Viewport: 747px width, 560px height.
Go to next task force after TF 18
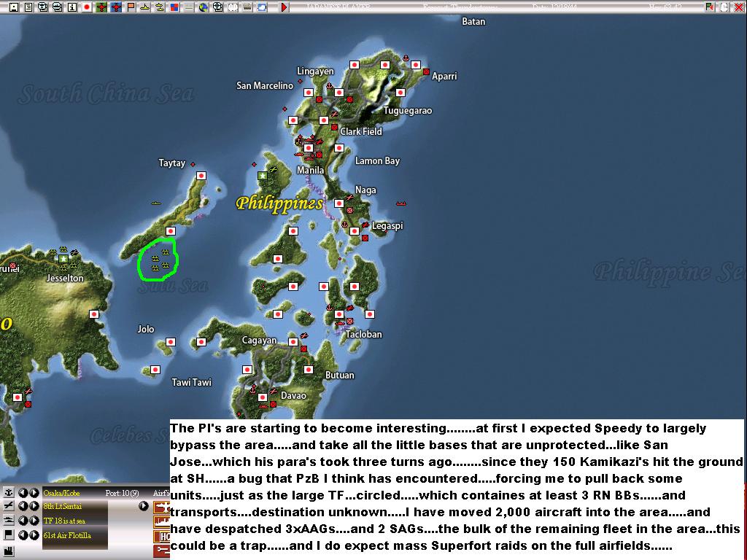click(34, 521)
